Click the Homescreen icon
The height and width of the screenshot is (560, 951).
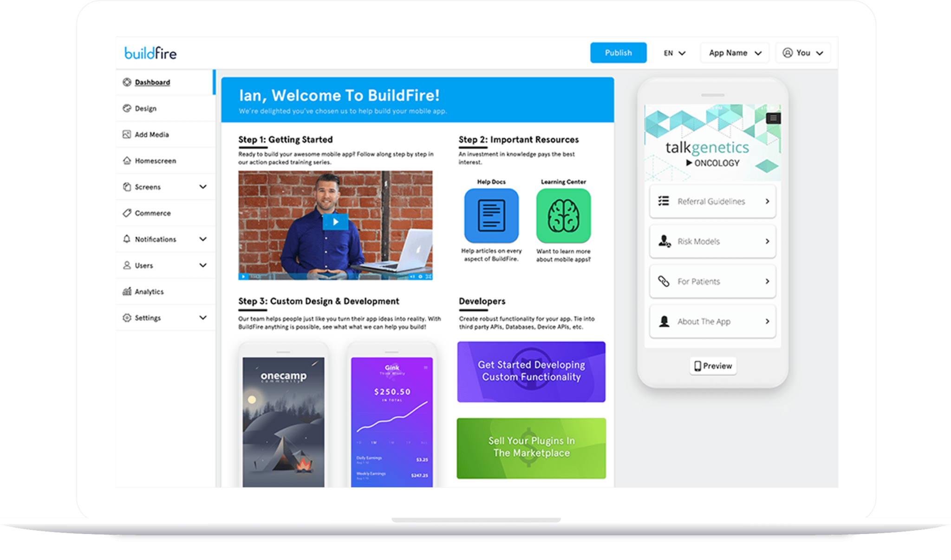(126, 161)
